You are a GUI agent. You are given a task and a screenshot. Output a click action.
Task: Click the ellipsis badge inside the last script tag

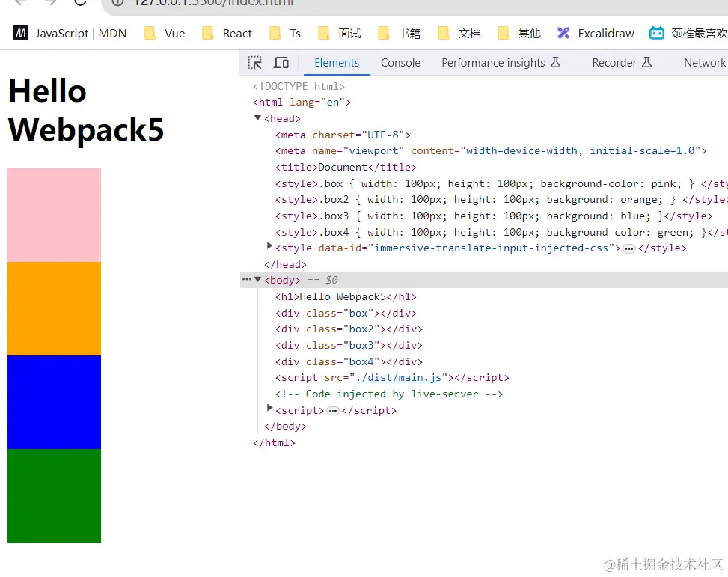point(333,411)
